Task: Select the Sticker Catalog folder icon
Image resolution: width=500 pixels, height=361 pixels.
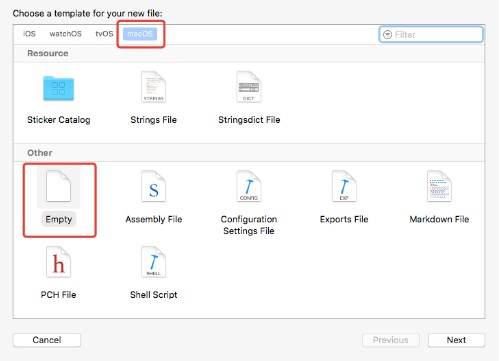Action: 58,88
